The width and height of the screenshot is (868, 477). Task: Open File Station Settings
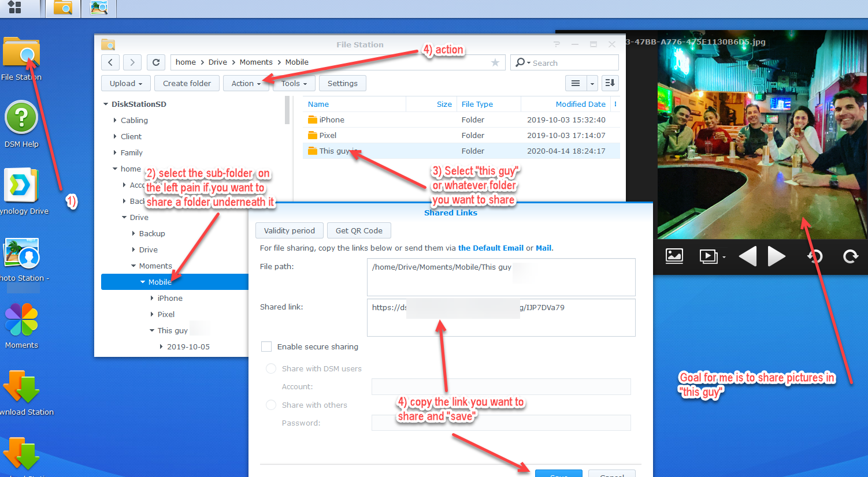point(342,83)
